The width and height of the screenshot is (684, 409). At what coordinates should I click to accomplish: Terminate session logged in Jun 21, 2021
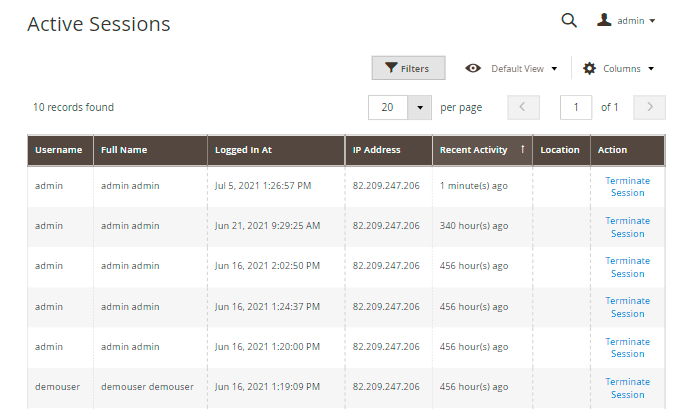[627, 227]
